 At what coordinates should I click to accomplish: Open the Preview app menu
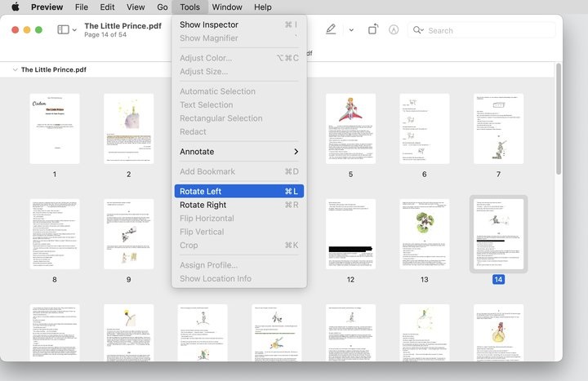coord(47,7)
